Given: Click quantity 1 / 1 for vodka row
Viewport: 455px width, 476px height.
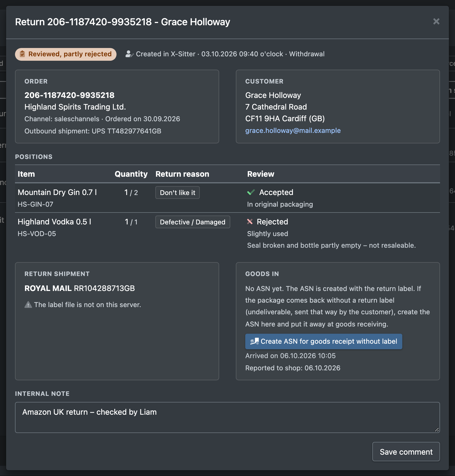Looking at the screenshot, I should 131,222.
